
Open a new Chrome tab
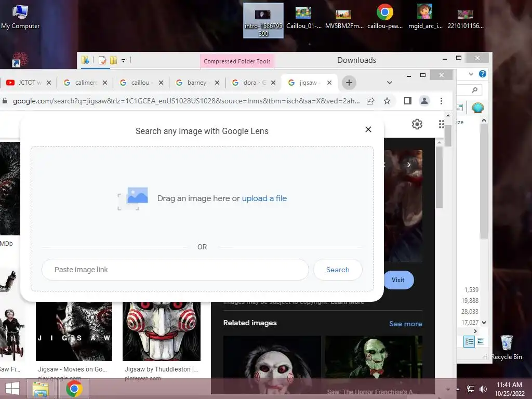[x=349, y=83]
